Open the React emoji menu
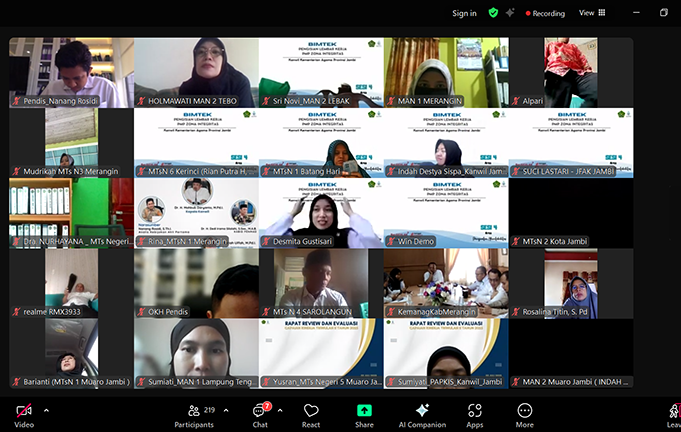Viewport: 681px width, 432px height. click(x=311, y=414)
